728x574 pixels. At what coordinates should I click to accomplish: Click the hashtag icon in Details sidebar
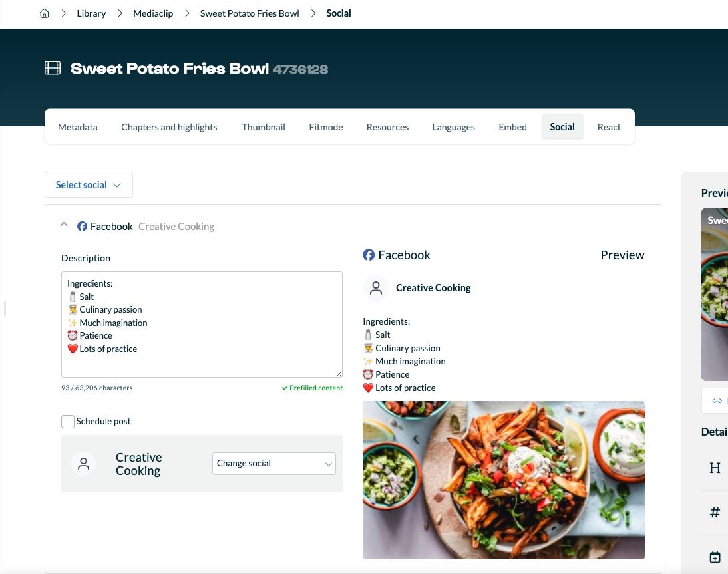tap(715, 512)
